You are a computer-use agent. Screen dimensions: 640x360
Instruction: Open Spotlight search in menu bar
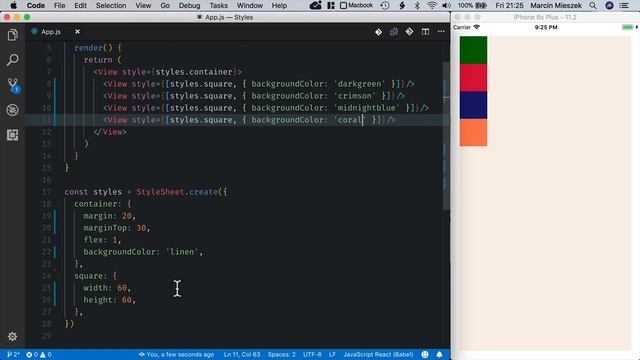(593, 5)
